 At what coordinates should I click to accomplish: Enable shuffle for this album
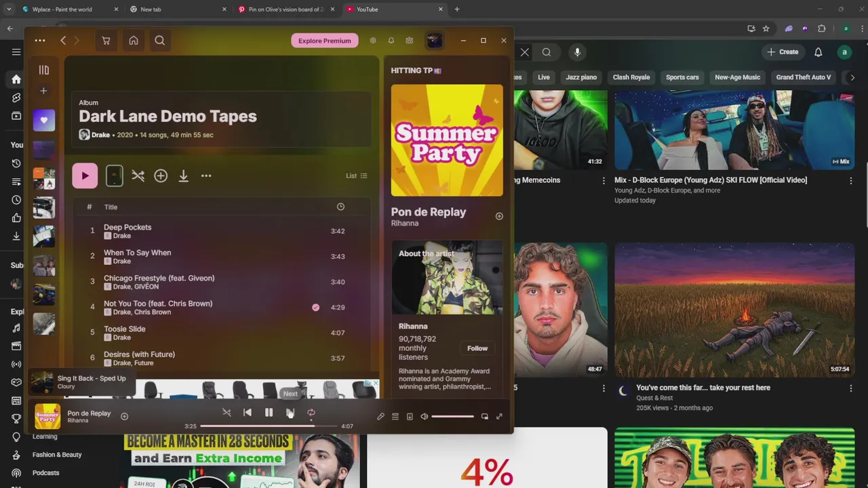click(x=138, y=176)
